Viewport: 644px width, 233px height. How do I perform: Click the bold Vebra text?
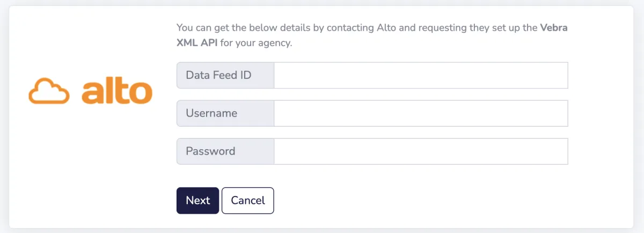[553, 28]
